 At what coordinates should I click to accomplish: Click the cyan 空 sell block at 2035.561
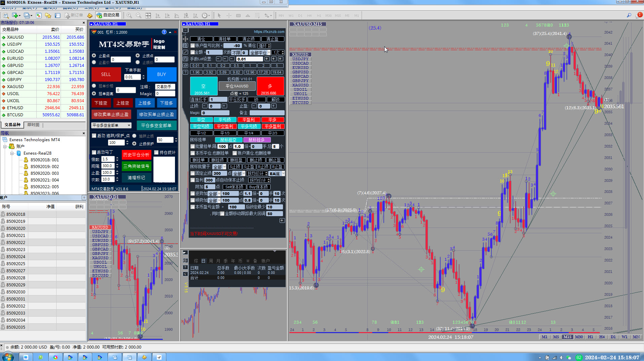(204, 86)
